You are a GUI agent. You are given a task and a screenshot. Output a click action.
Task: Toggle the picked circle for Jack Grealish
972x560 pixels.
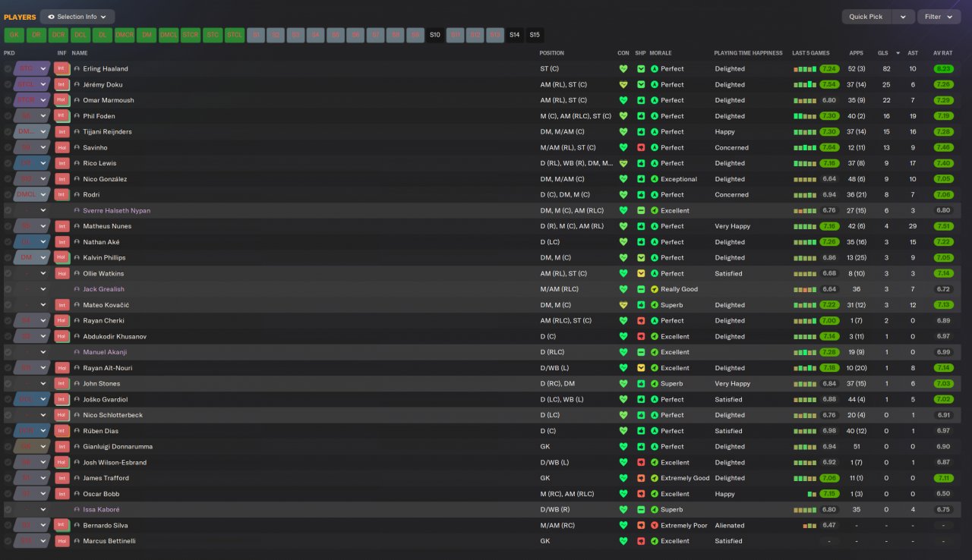click(8, 289)
